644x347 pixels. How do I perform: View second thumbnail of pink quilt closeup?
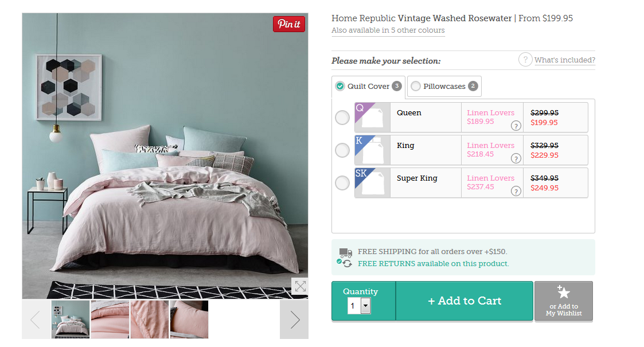[x=110, y=319]
